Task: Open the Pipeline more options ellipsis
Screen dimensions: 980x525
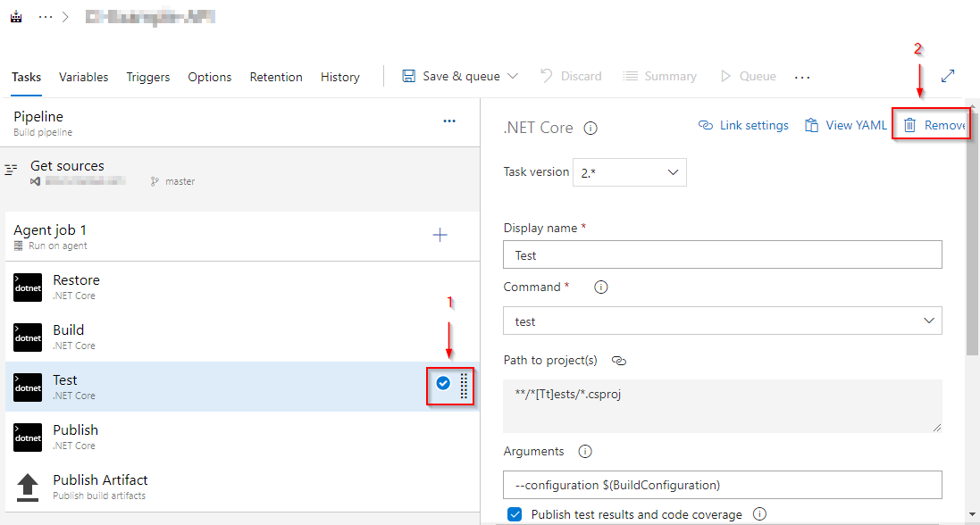Action: (449, 121)
